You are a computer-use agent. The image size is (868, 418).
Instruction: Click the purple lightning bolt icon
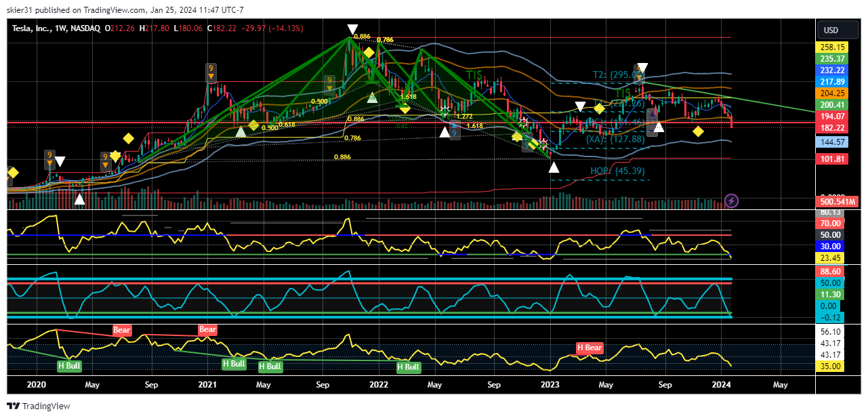coord(731,200)
